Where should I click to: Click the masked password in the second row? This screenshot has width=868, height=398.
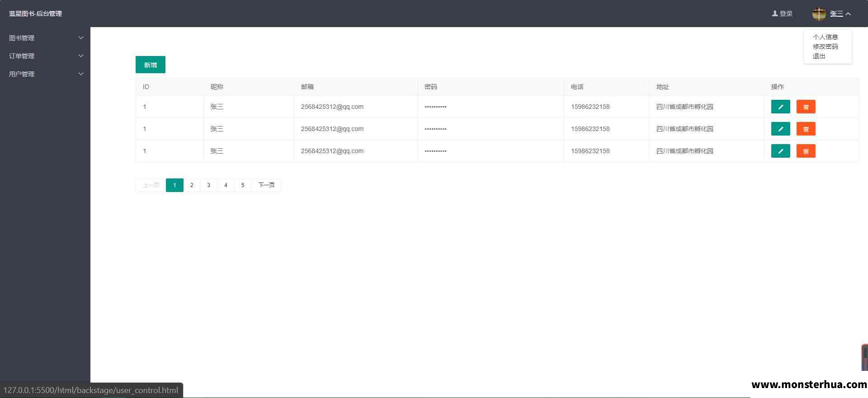pos(436,129)
